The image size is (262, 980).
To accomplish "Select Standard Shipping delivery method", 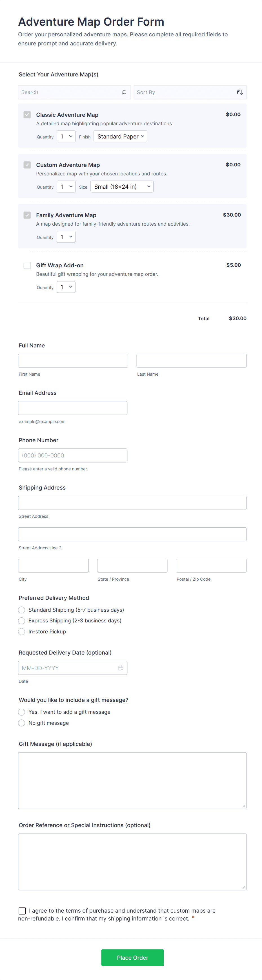I will [21, 609].
